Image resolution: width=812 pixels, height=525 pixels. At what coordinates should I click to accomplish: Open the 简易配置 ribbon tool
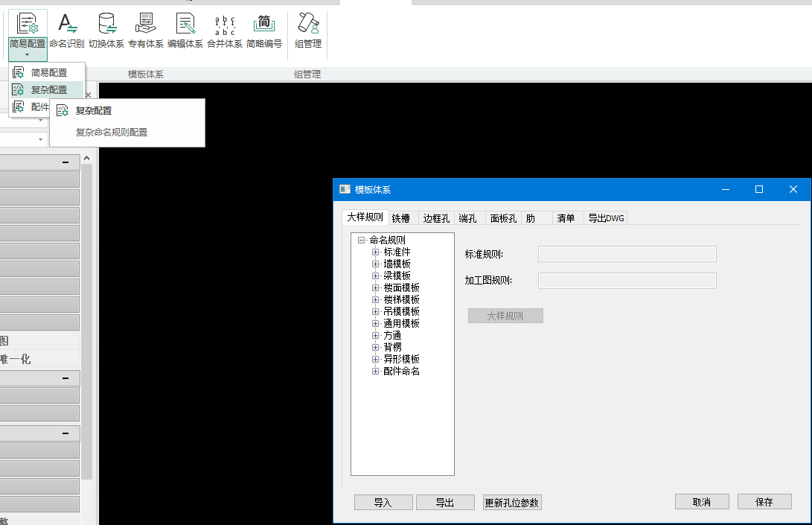28,30
